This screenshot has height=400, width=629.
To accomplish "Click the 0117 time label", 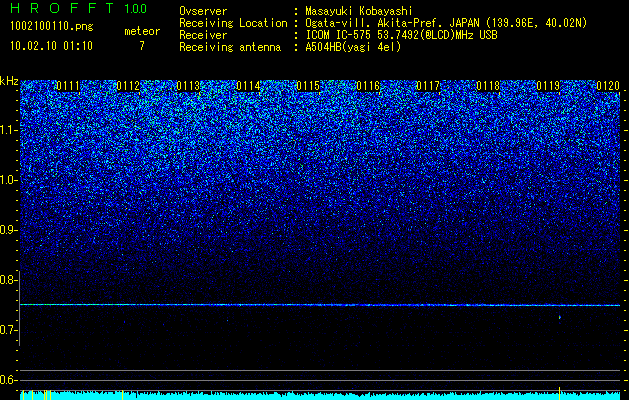I will [428, 86].
